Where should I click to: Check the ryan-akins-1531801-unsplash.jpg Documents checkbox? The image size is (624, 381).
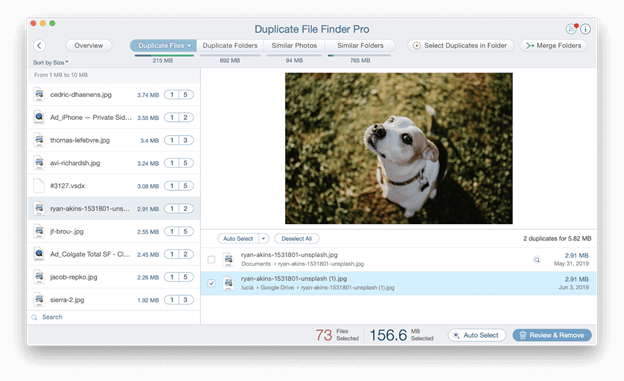(211, 260)
